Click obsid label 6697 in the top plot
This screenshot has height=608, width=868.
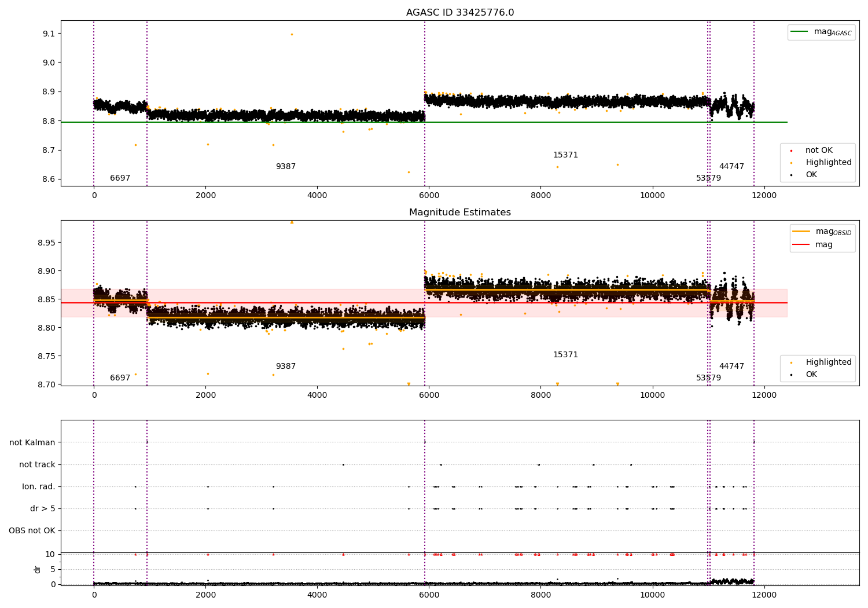point(120,178)
